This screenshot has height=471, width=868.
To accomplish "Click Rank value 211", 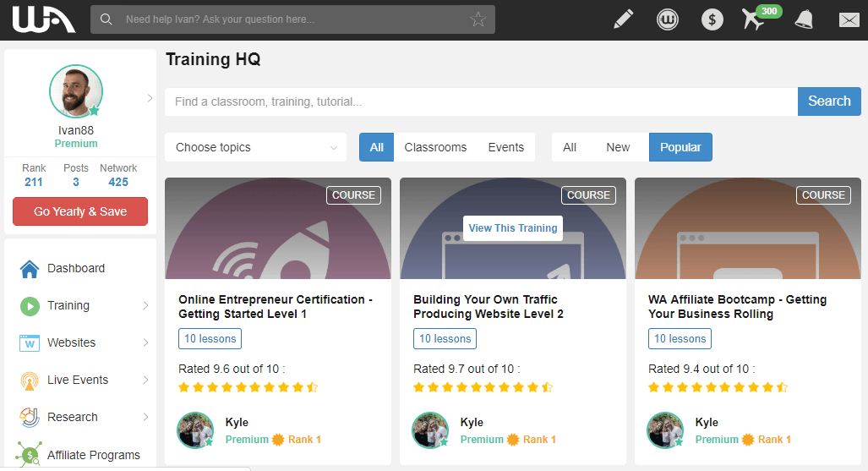I will [x=34, y=183].
